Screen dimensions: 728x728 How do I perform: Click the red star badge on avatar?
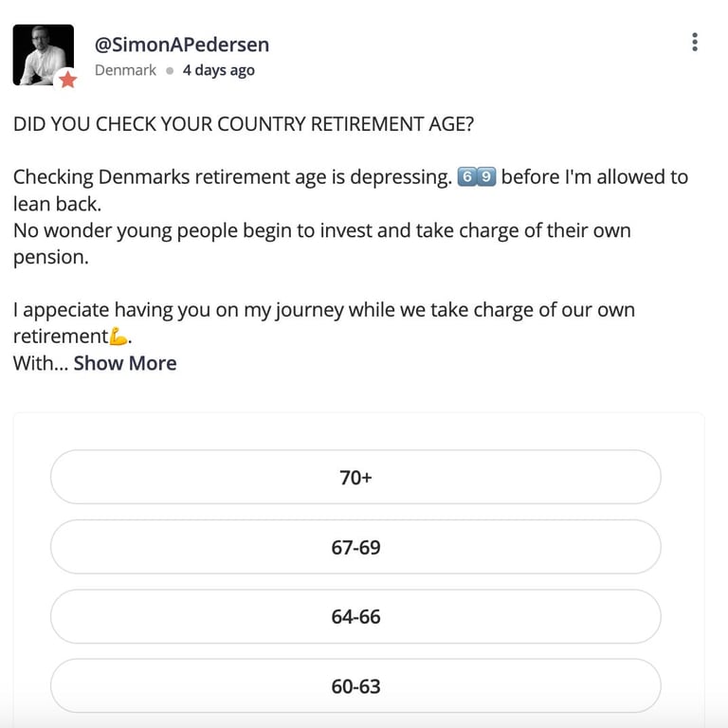67,80
